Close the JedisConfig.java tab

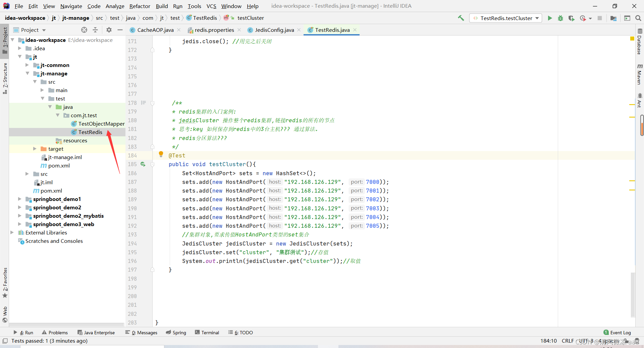click(299, 30)
